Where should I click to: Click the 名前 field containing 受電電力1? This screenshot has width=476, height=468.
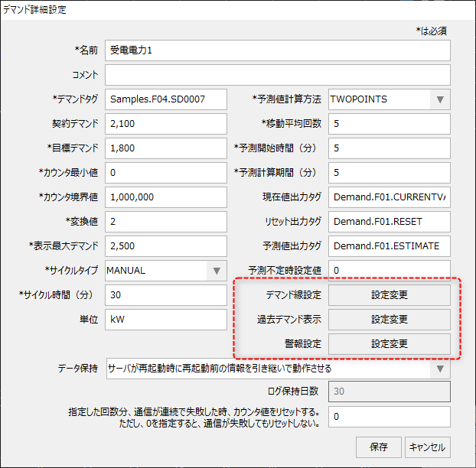(x=277, y=50)
